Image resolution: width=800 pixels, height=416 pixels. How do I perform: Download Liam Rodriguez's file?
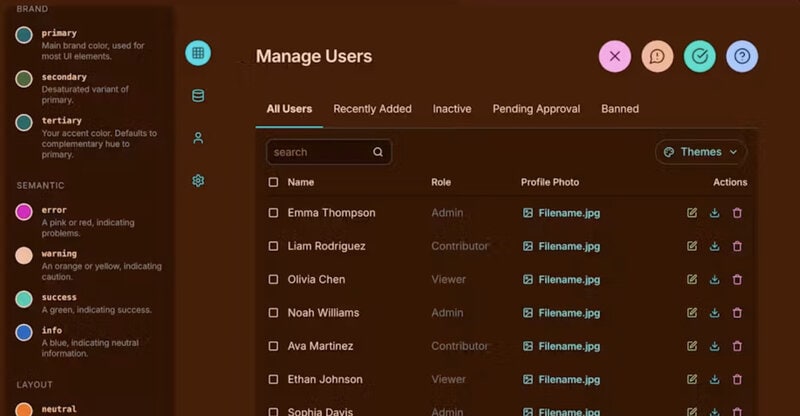(x=714, y=246)
